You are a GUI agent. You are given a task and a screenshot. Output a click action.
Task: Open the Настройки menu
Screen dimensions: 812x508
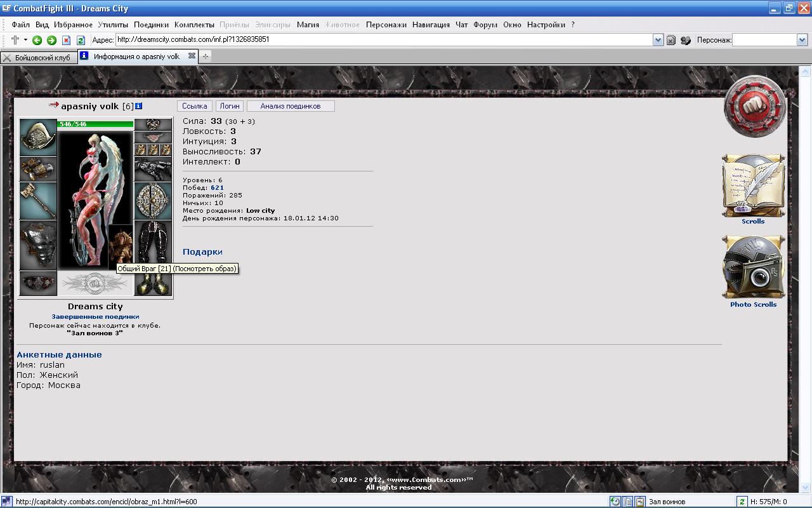point(546,25)
